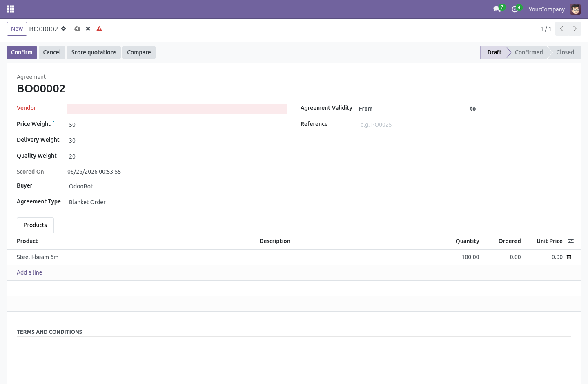Save record manually with cloud icon

(77, 29)
